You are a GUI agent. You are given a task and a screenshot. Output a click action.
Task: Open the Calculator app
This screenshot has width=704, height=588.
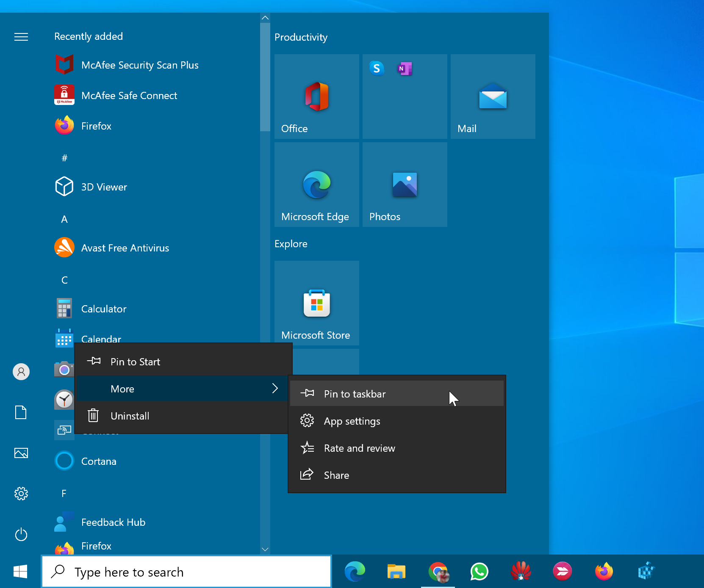coord(103,309)
